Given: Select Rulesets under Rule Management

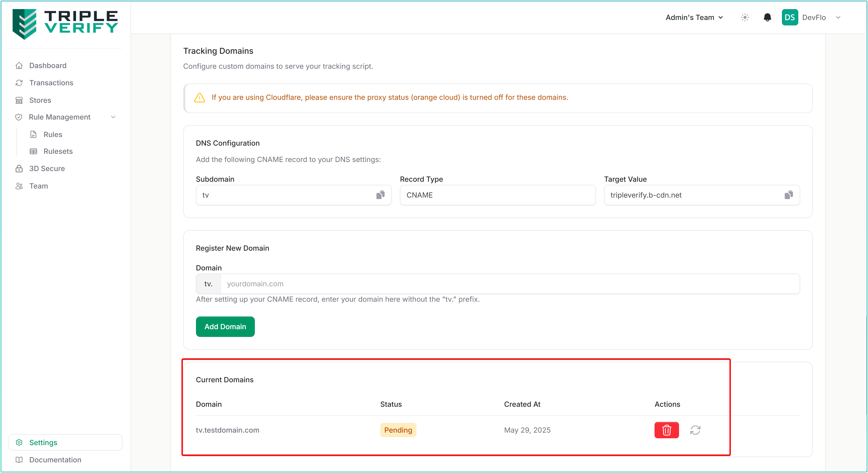Looking at the screenshot, I should tap(58, 152).
